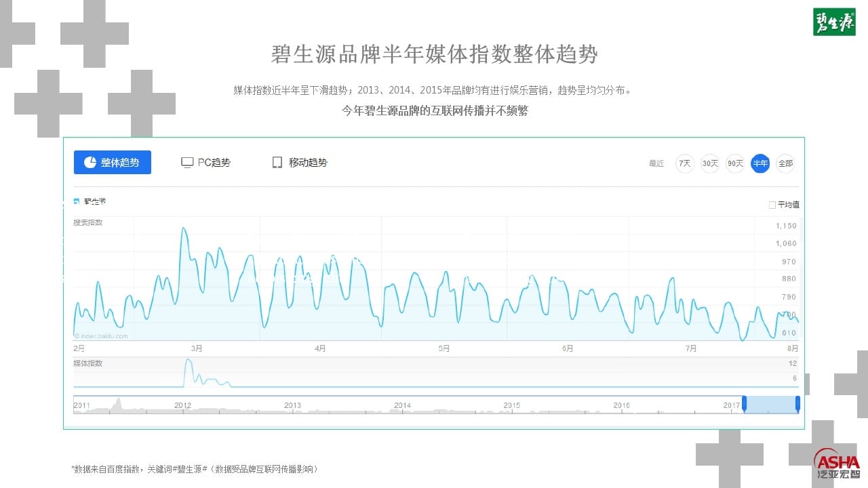The height and width of the screenshot is (488, 868).
Task: Choose the 半年 time range
Action: click(760, 163)
